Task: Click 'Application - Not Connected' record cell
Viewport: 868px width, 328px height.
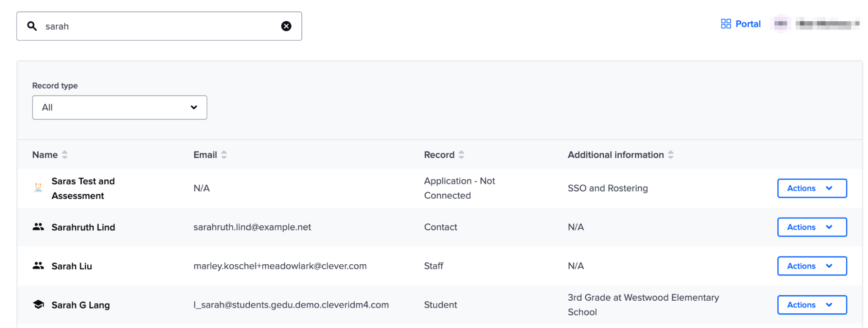Action: coord(459,188)
